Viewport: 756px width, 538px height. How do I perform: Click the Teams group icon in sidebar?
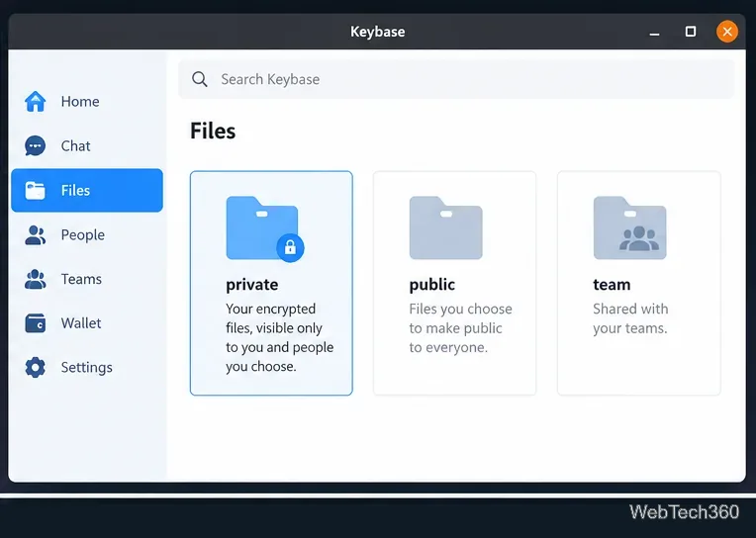coord(36,279)
